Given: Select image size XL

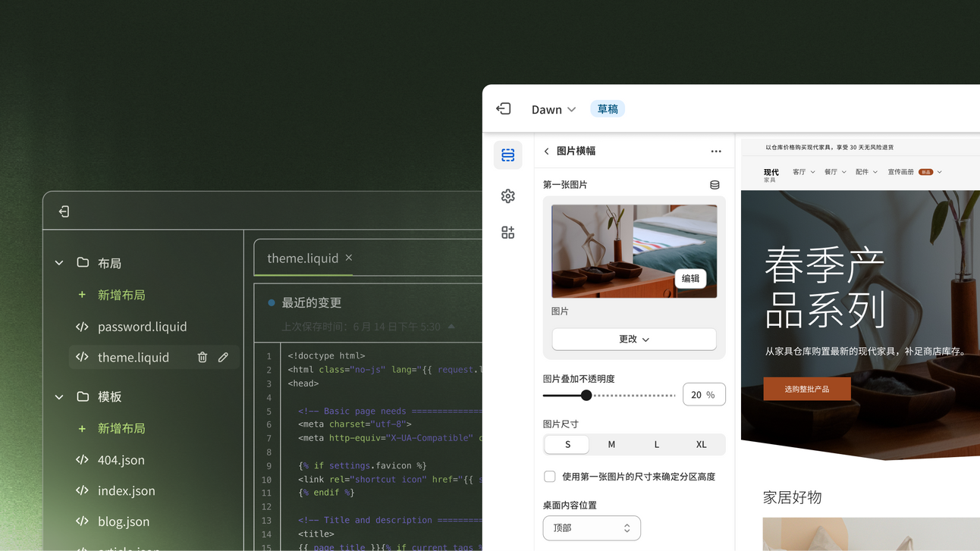Looking at the screenshot, I should (x=702, y=445).
